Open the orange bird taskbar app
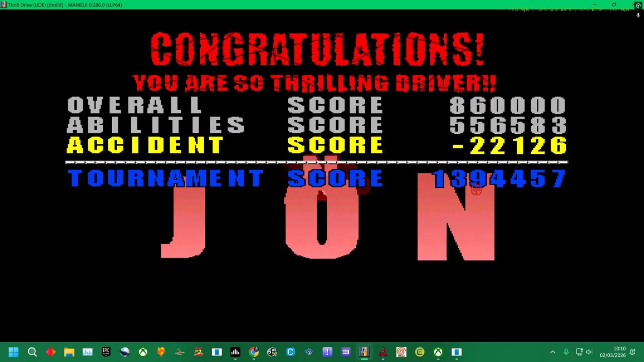Image resolution: width=644 pixels, height=362 pixels. coord(162,352)
